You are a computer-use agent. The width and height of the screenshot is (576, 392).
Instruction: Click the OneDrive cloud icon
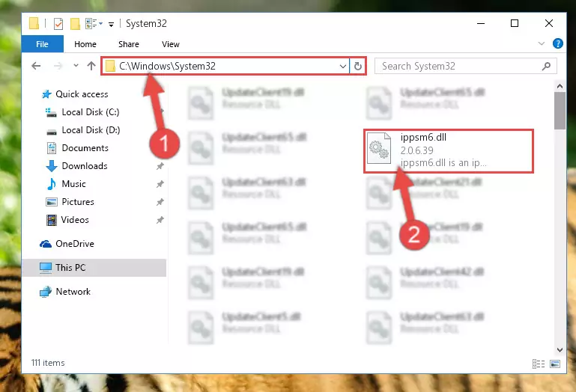click(x=46, y=244)
